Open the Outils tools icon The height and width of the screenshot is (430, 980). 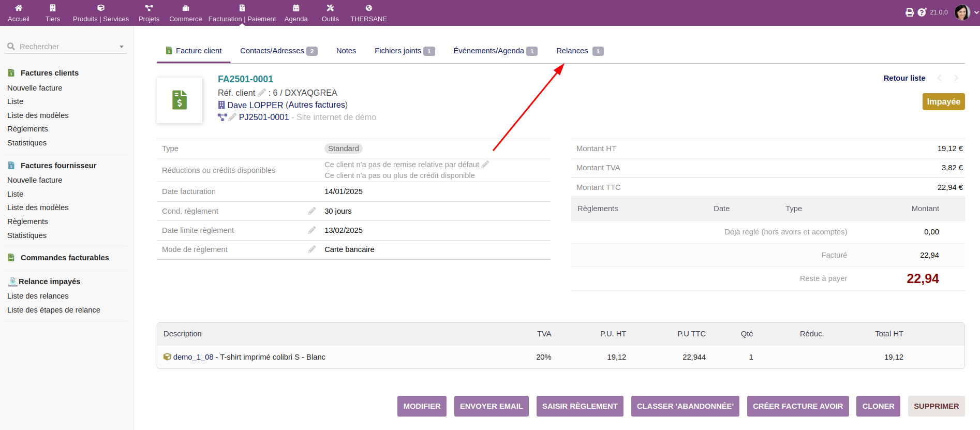(x=330, y=8)
